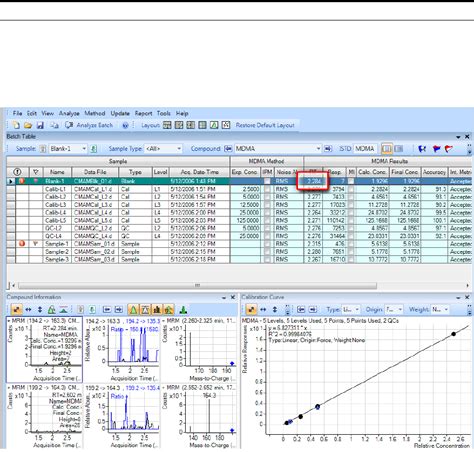This screenshot has height=452, width=474.
Task: Click the green tower icon in Compound Information
Action: click(x=183, y=310)
